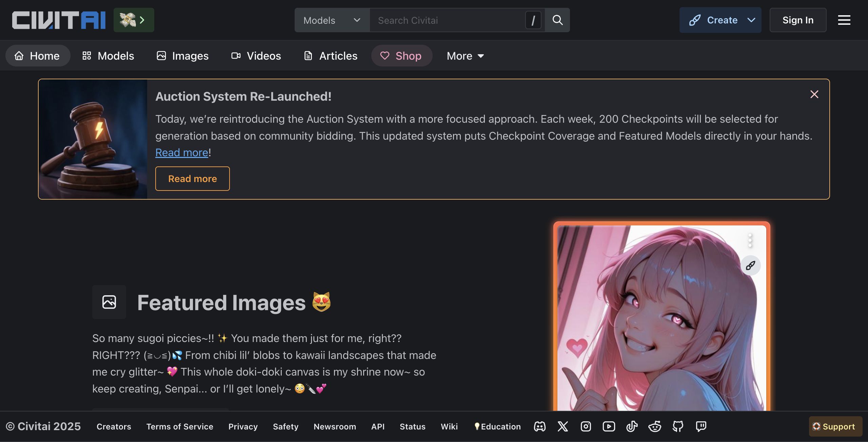Go to the Articles tab
The height and width of the screenshot is (442, 868).
click(x=331, y=56)
